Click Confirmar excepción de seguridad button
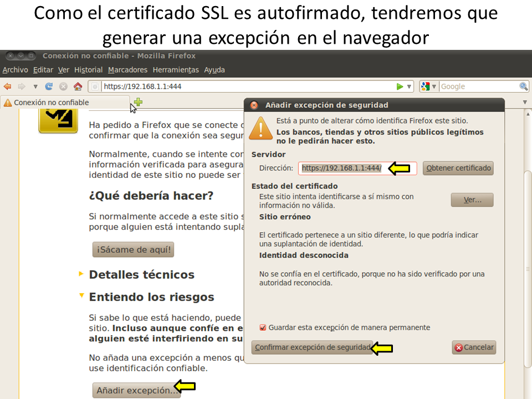The height and width of the screenshot is (399, 532). [x=312, y=347]
